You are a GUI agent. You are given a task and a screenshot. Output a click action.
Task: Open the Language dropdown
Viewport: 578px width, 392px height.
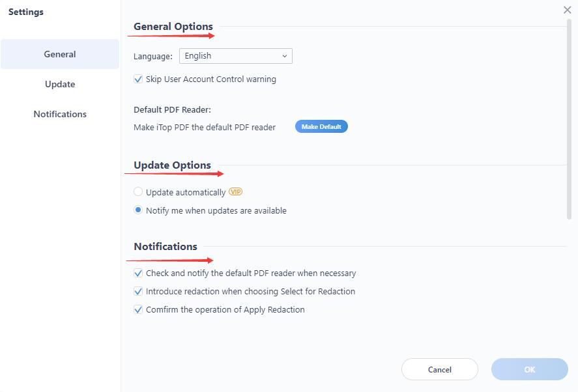[x=235, y=56]
